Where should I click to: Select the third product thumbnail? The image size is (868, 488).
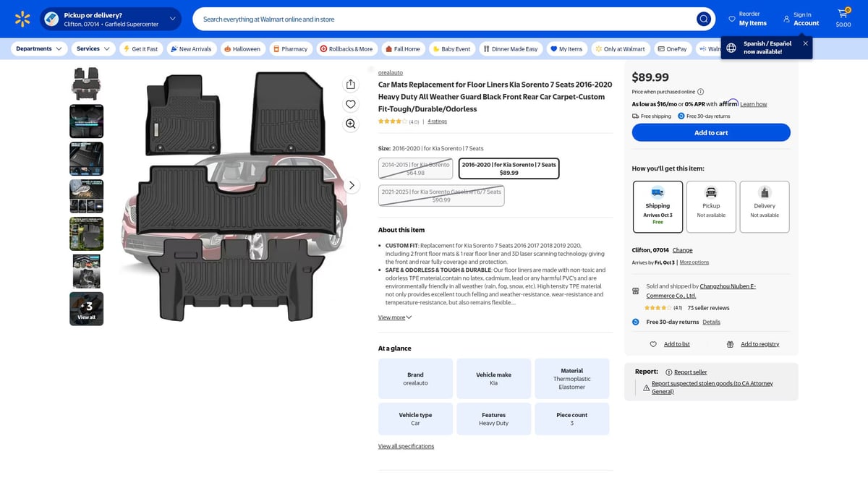(x=86, y=158)
